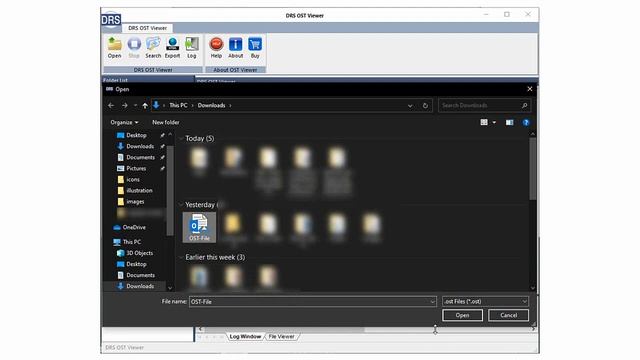
Task: Go up one folder level
Action: [145, 105]
